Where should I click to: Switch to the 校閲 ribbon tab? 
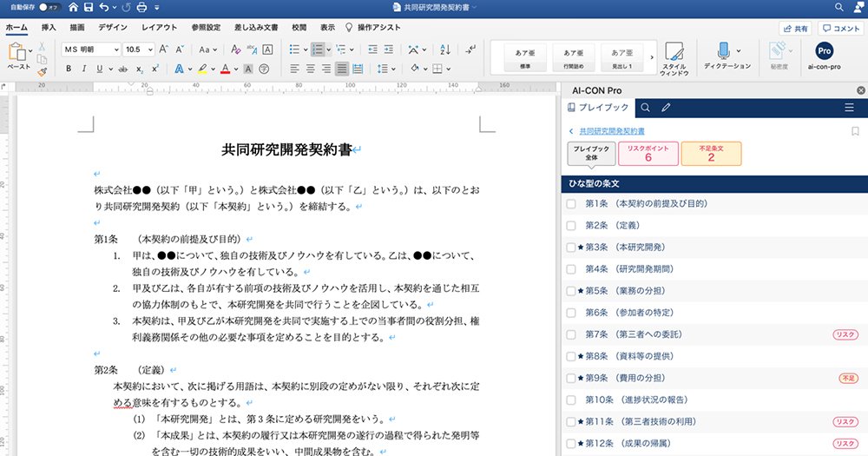(299, 27)
